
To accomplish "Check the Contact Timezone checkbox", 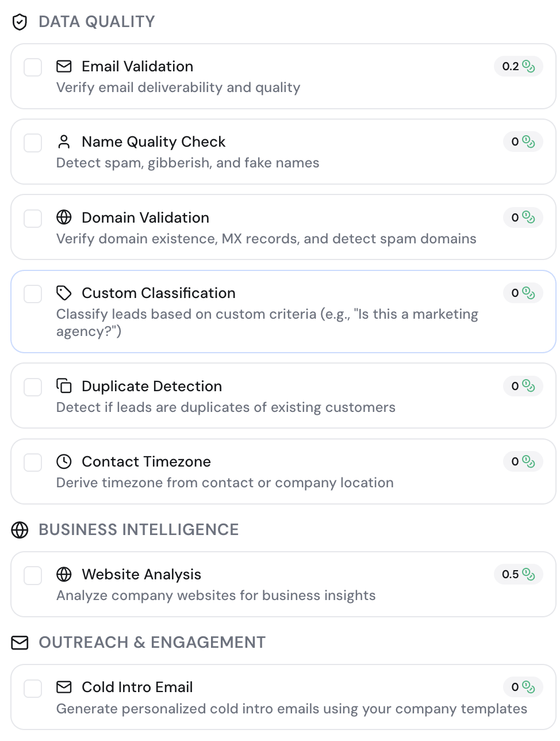I will pos(33,463).
